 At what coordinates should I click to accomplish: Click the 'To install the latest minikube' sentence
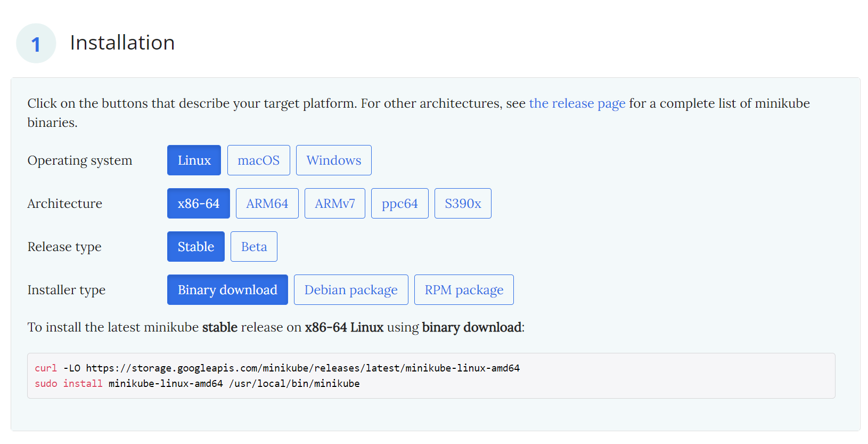pos(276,327)
